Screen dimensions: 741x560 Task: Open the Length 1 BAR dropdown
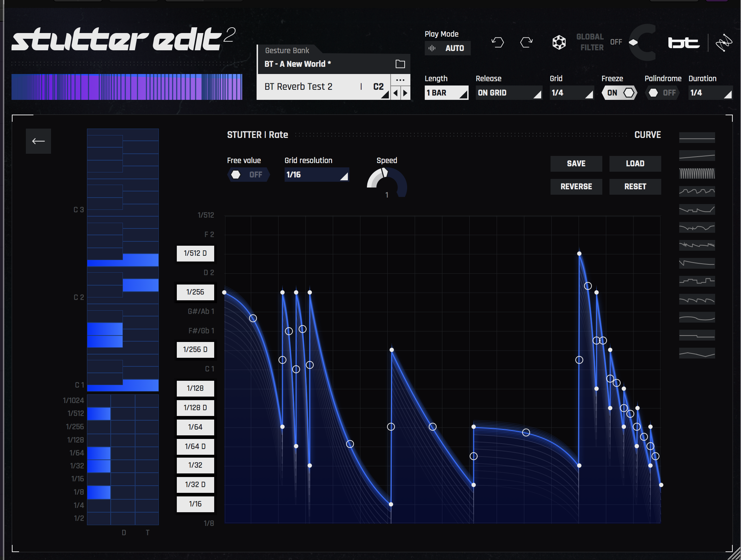pyautogui.click(x=446, y=93)
